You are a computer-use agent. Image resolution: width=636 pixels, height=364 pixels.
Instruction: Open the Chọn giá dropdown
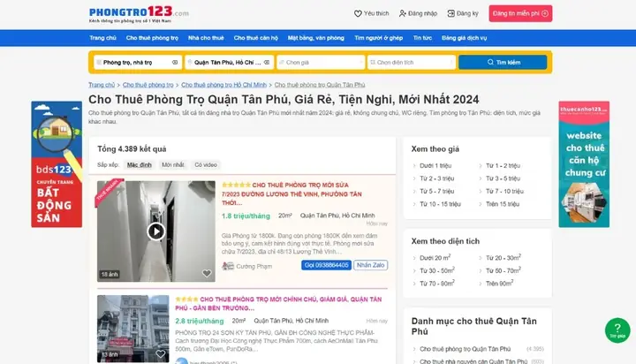pyautogui.click(x=321, y=63)
